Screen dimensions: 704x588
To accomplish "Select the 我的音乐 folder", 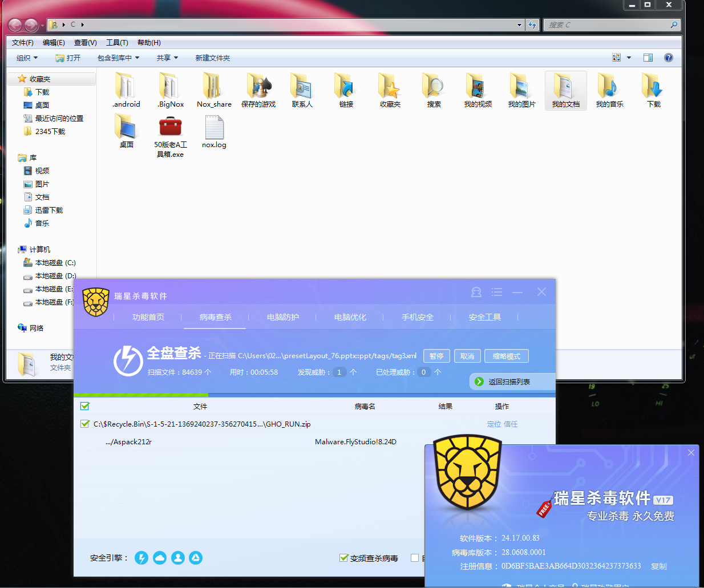I will click(x=609, y=90).
